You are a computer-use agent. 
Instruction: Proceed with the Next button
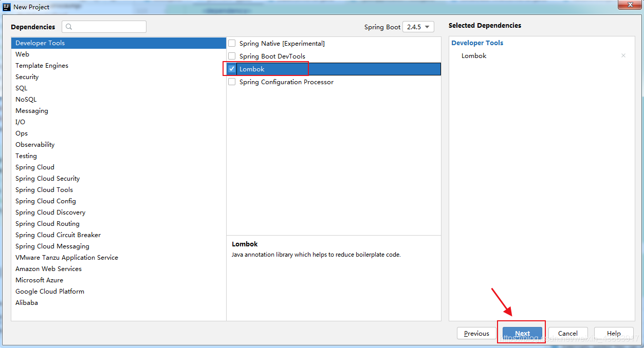click(522, 333)
